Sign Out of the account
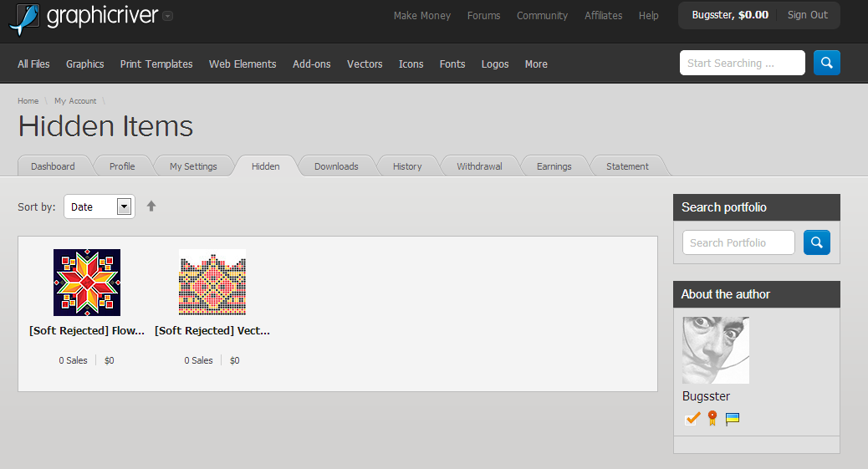868x469 pixels. (808, 15)
